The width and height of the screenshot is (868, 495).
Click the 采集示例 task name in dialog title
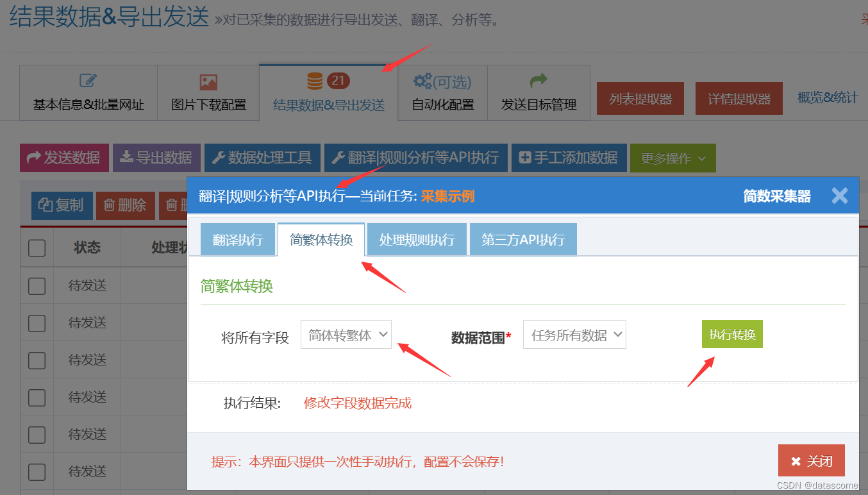[x=447, y=196]
